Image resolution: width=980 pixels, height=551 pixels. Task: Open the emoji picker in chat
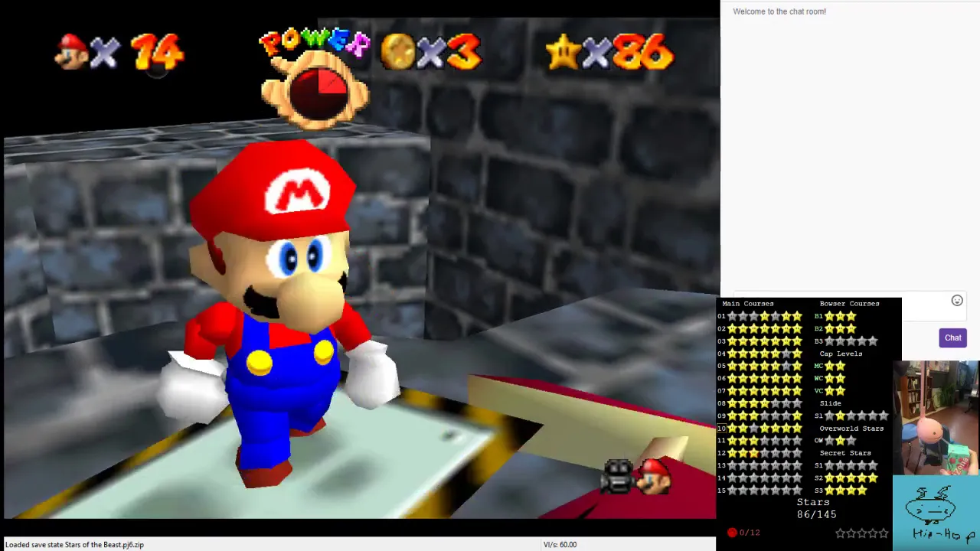957,301
